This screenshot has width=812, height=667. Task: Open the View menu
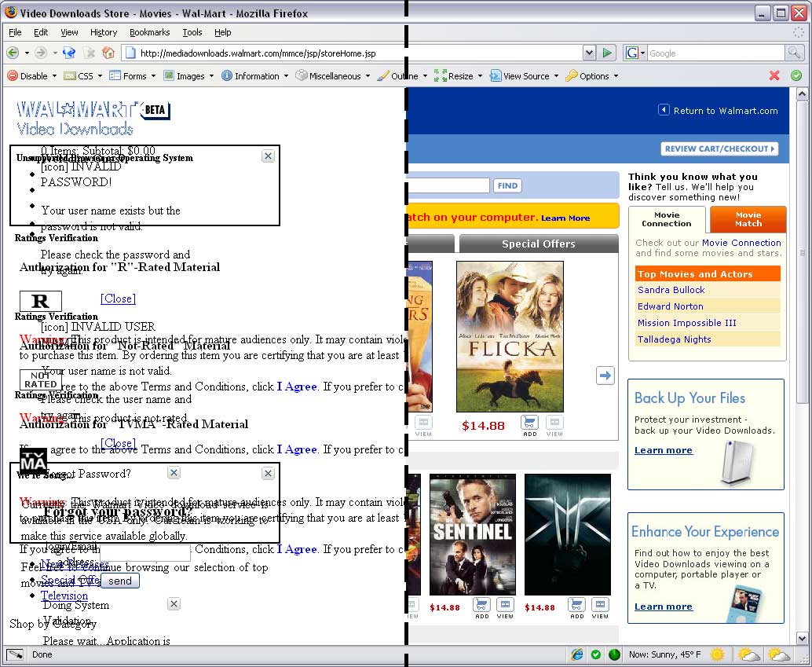(69, 32)
